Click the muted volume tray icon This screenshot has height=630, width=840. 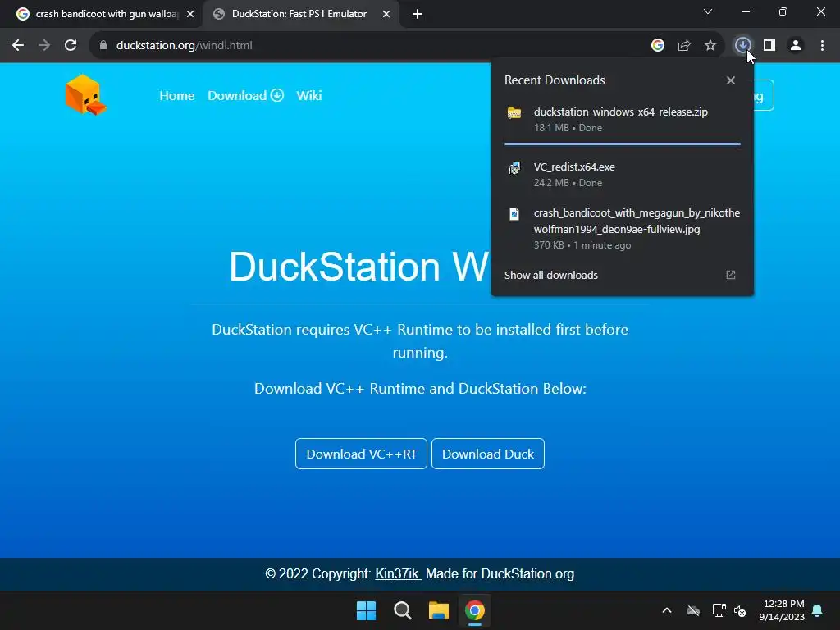click(x=741, y=610)
